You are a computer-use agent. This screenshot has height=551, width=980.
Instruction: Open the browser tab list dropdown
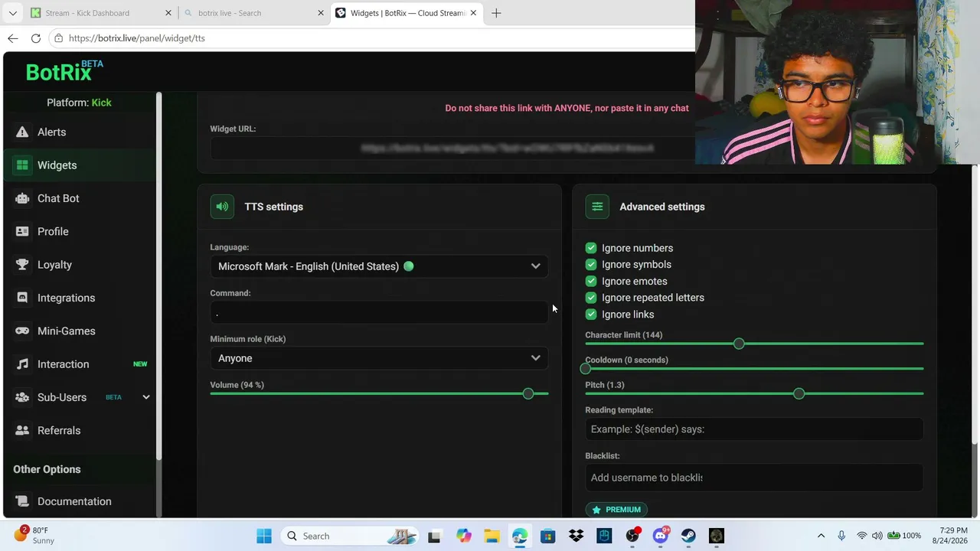point(12,13)
